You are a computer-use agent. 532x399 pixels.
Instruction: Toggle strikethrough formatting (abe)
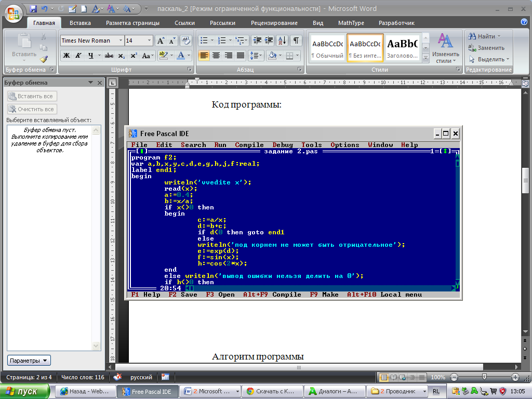pyautogui.click(x=109, y=55)
